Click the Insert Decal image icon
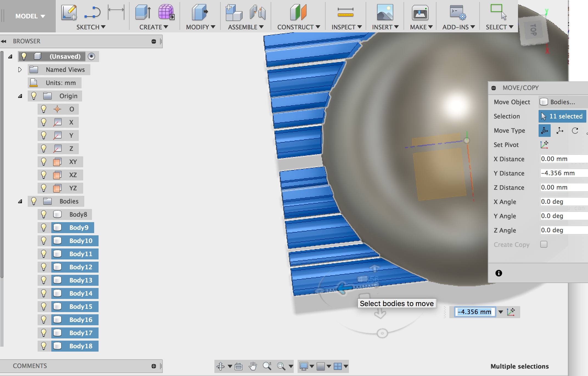The width and height of the screenshot is (588, 376). [385, 12]
